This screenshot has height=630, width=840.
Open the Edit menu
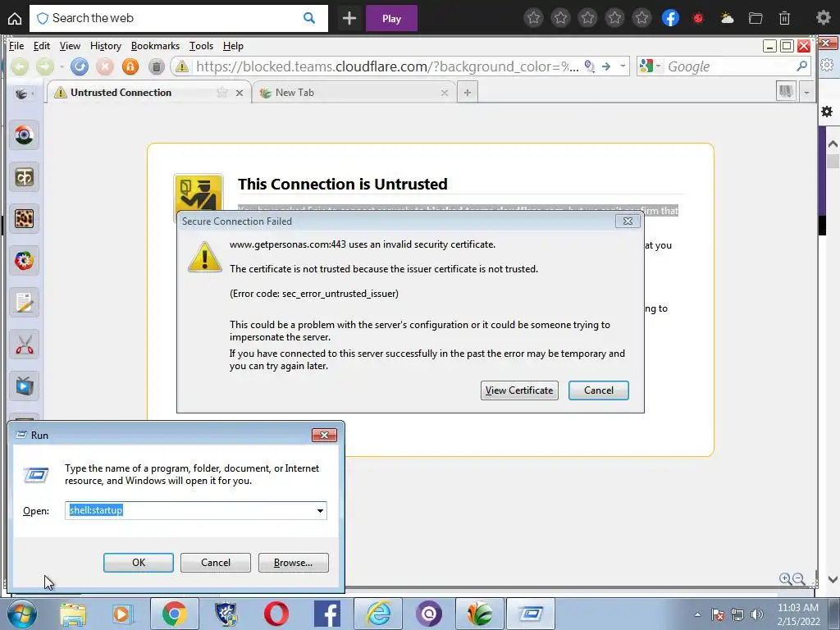pos(41,46)
